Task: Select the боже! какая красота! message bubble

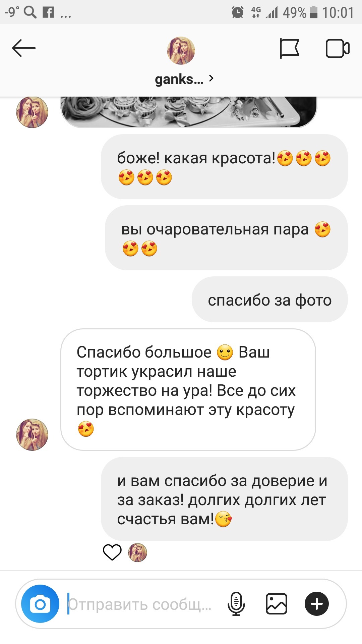Action: tap(224, 167)
